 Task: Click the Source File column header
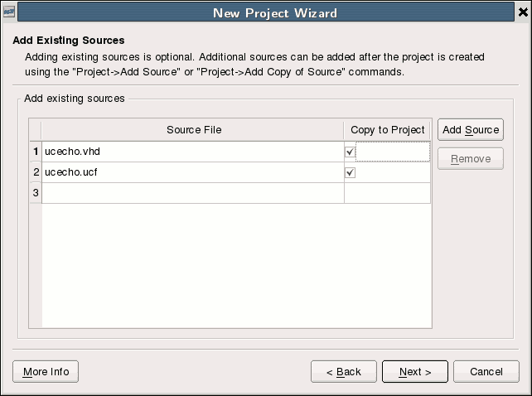193,130
